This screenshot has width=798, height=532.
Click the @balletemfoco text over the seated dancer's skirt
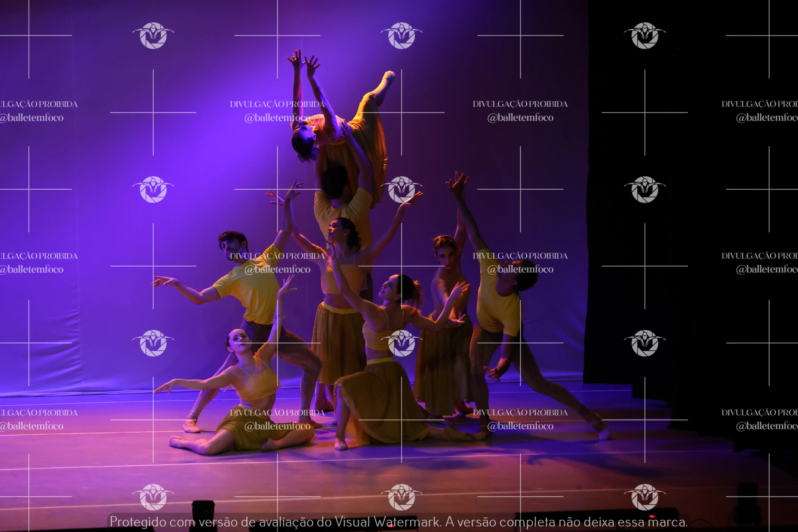coord(277,426)
